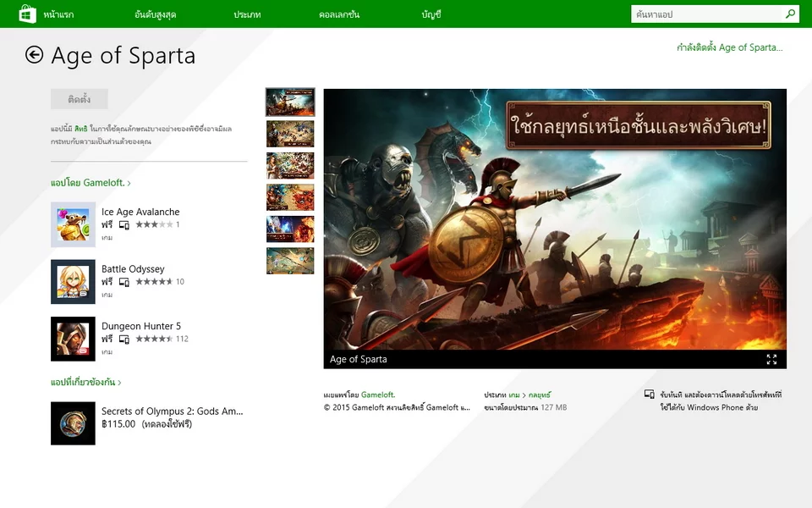The width and height of the screenshot is (812, 508).
Task: Open the Gameloft publisher link
Action: point(378,395)
